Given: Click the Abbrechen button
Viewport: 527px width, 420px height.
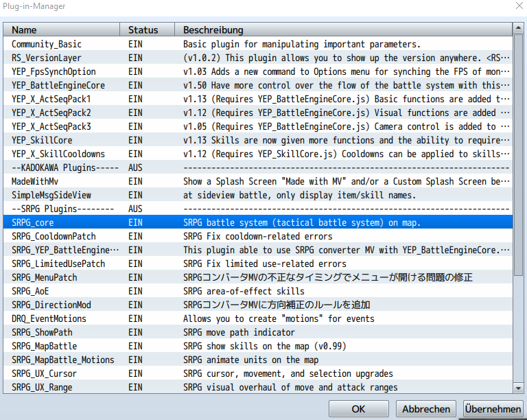Looking at the screenshot, I should [426, 409].
